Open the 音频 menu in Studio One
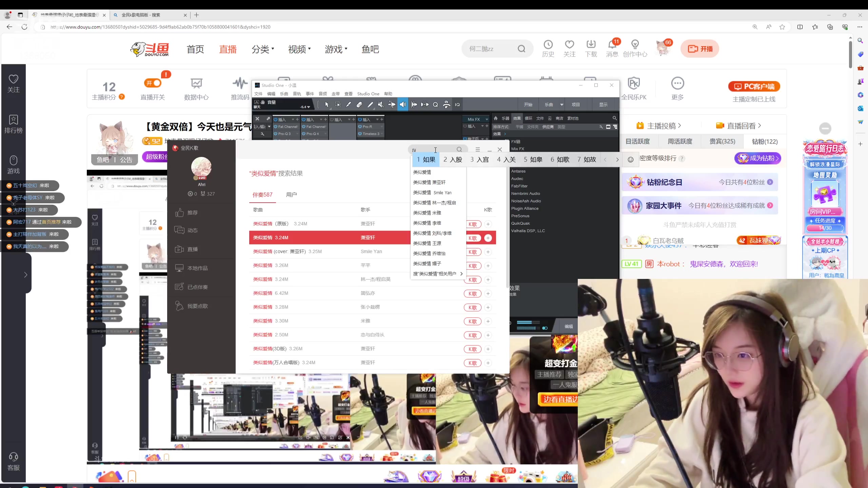Viewport: 868px width, 488px height. point(322,94)
